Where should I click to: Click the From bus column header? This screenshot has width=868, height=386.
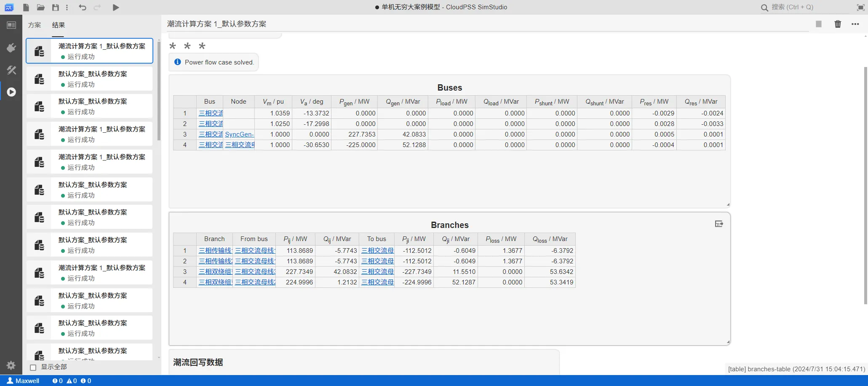(254, 239)
